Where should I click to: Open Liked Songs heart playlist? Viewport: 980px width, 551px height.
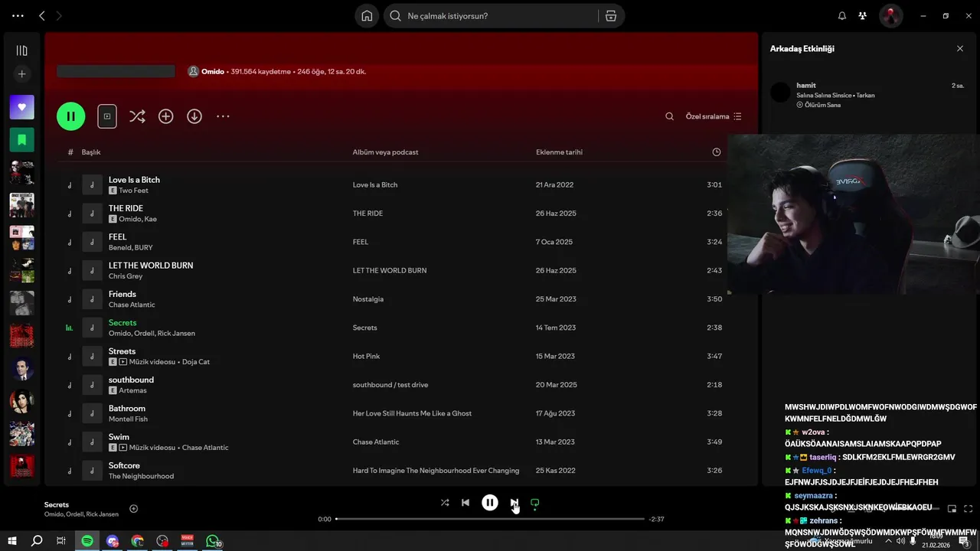tap(21, 107)
